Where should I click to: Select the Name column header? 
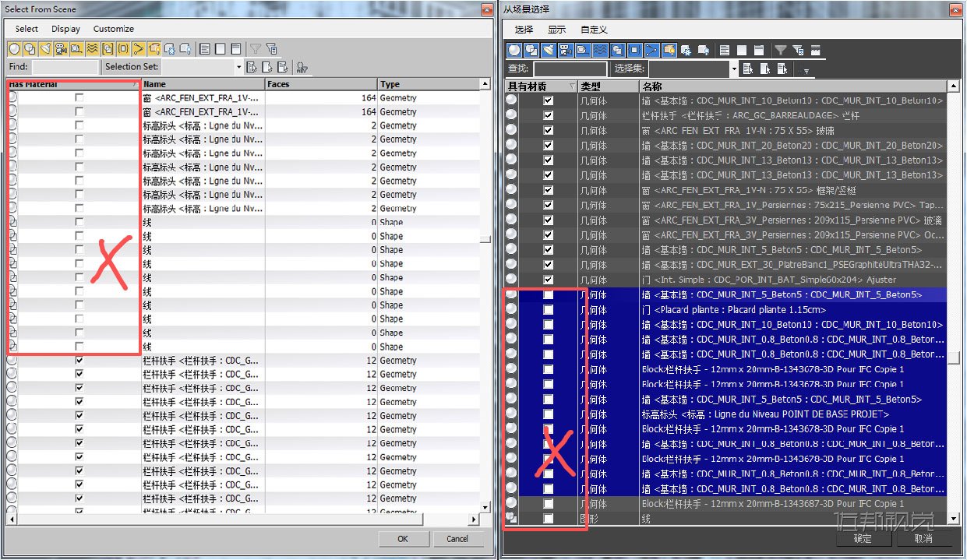(203, 84)
